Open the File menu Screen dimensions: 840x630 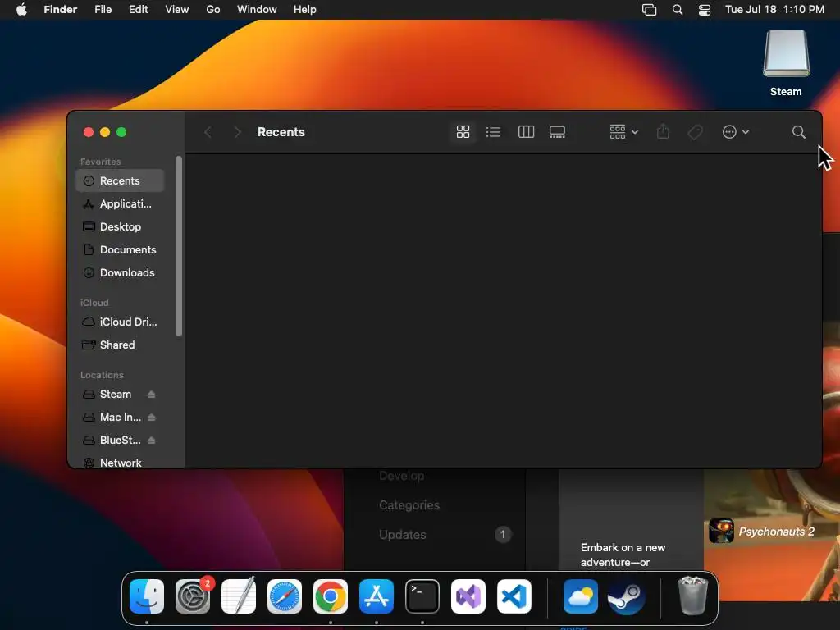(x=103, y=10)
